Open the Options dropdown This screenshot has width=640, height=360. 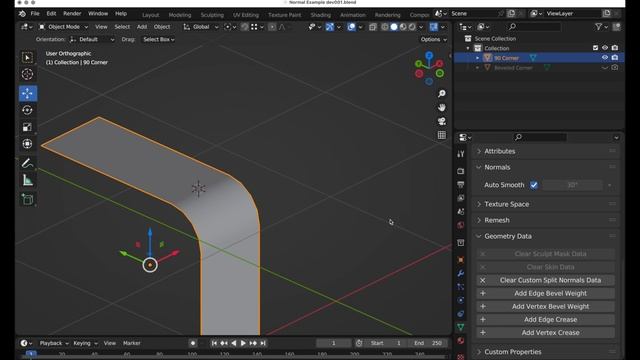click(x=433, y=40)
